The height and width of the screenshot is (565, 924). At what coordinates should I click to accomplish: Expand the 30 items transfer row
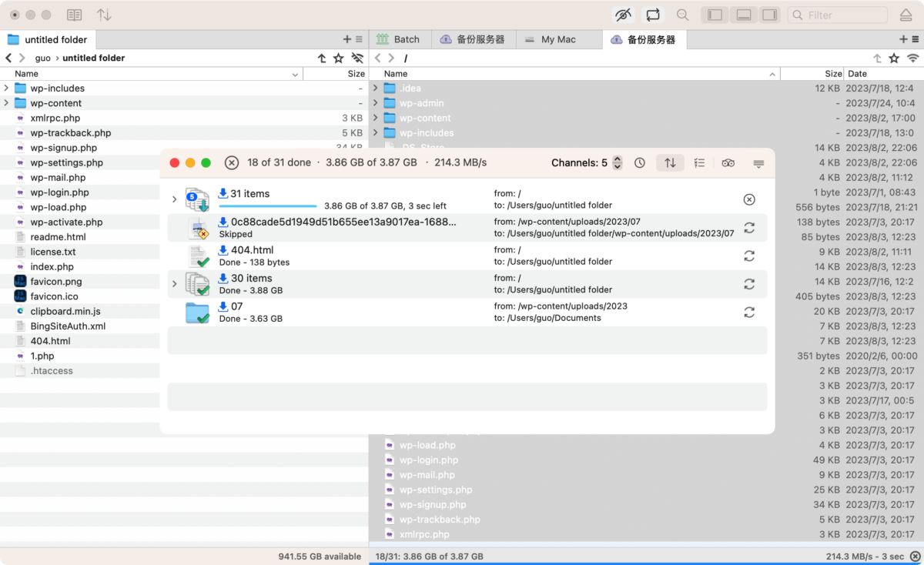174,284
